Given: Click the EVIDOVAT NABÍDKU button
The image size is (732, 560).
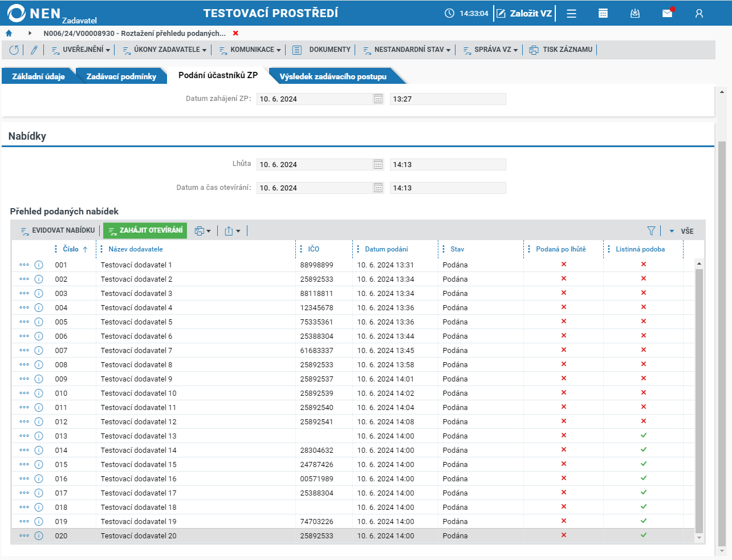Looking at the screenshot, I should pos(58,230).
